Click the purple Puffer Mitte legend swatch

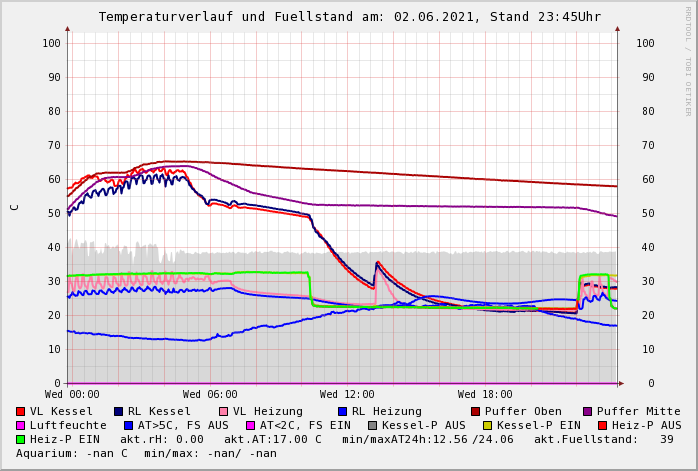tap(588, 411)
